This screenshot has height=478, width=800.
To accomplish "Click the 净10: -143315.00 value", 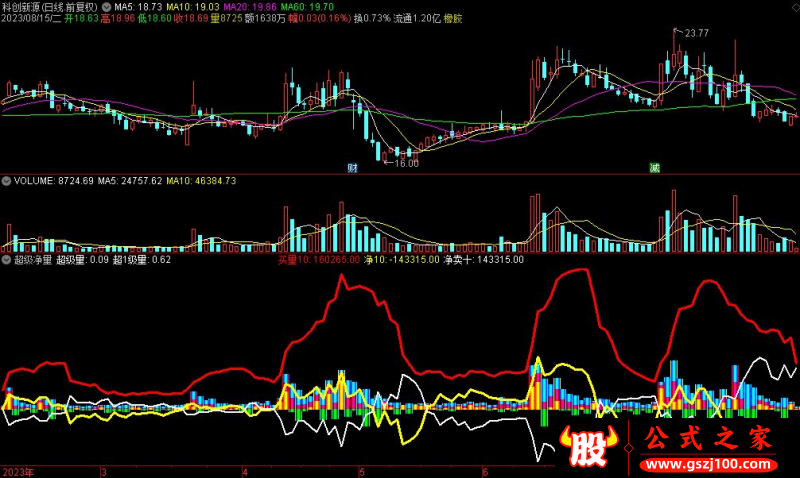I will (402, 260).
